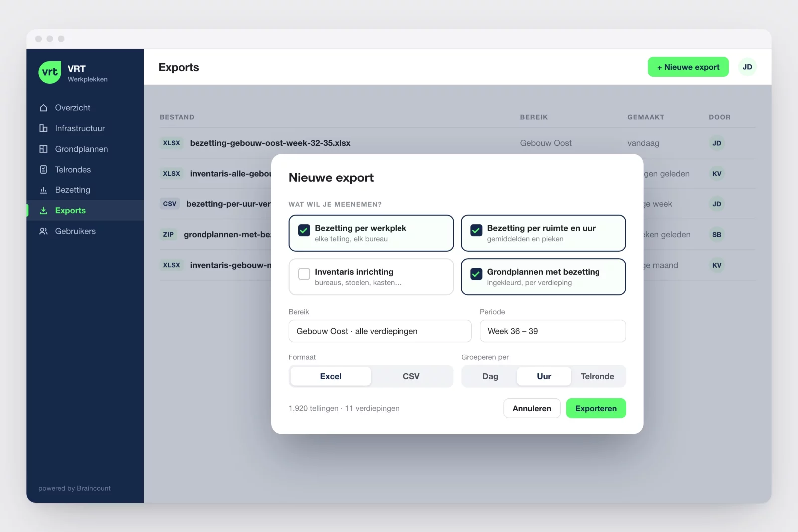798x532 pixels.
Task: Click the CSV badge of bezetting-per-uur file
Action: pyautogui.click(x=170, y=204)
